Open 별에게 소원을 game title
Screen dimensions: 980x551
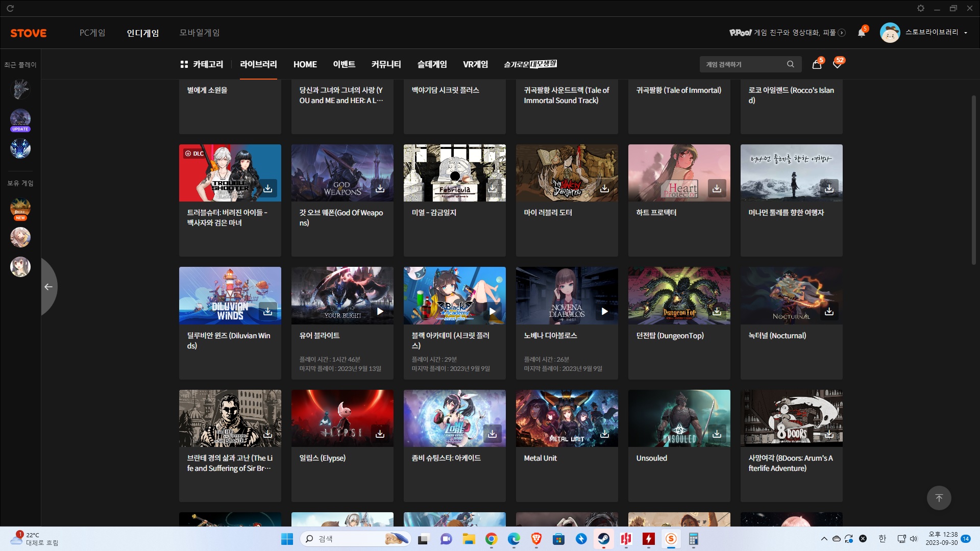207,90
